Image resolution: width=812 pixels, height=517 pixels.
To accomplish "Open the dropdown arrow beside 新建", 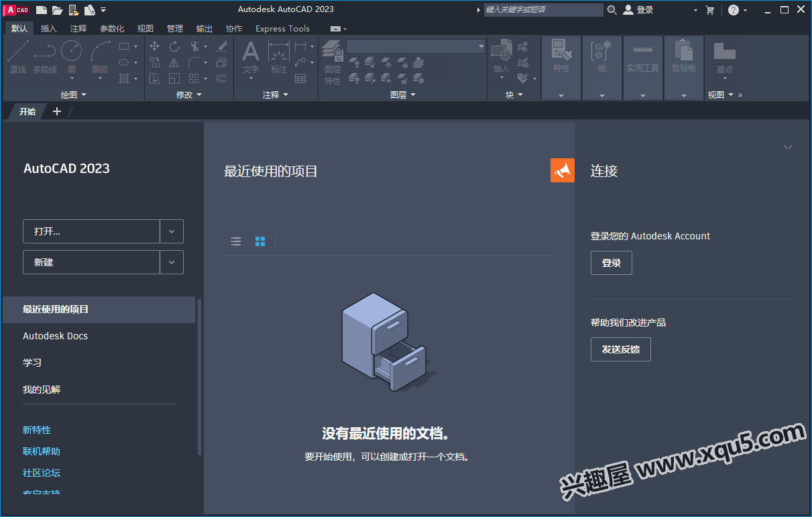I will (x=172, y=262).
